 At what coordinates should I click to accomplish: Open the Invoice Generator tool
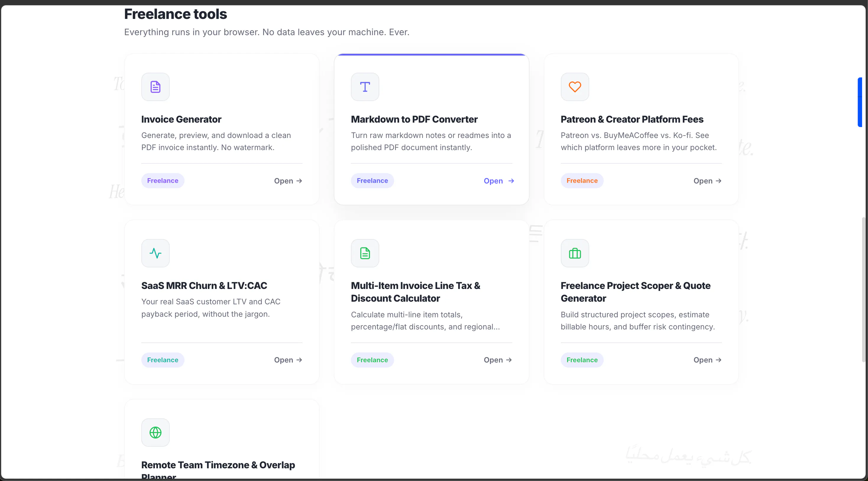(x=288, y=181)
